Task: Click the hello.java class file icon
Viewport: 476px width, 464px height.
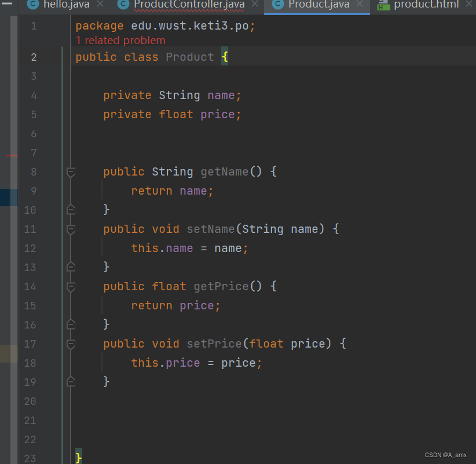Action: coord(33,4)
